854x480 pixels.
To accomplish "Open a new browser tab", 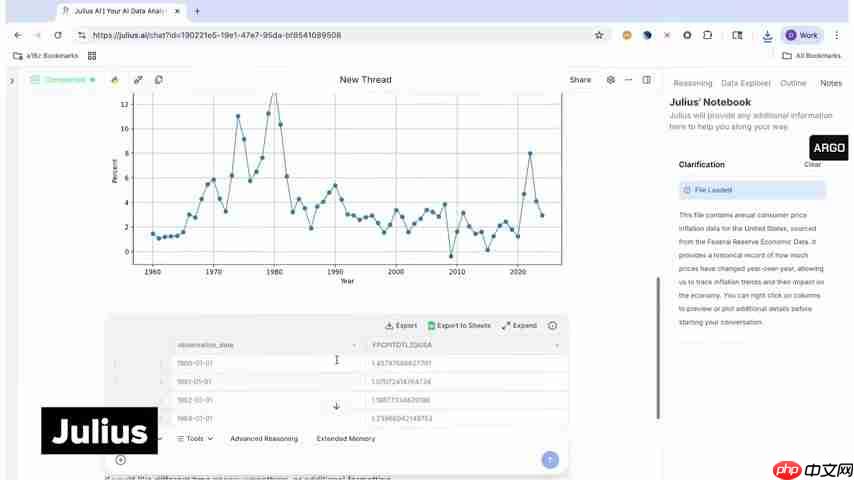I will click(x=197, y=11).
